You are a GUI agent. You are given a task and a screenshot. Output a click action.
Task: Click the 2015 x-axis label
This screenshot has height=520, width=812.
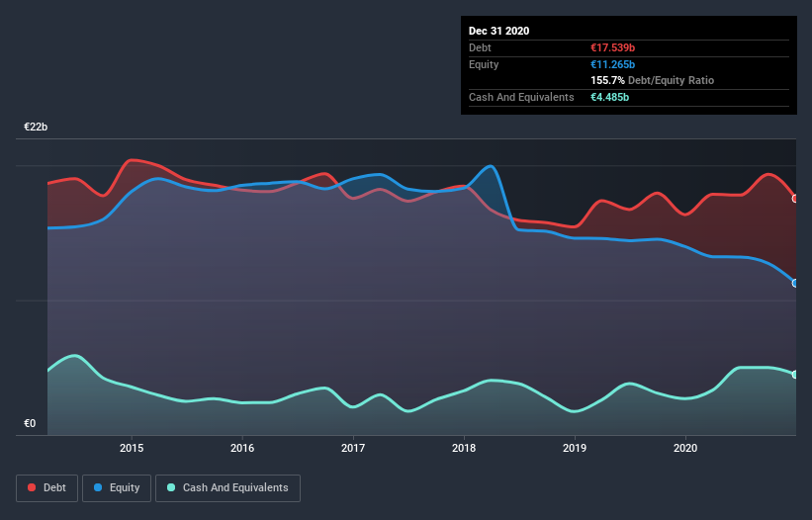[132, 448]
